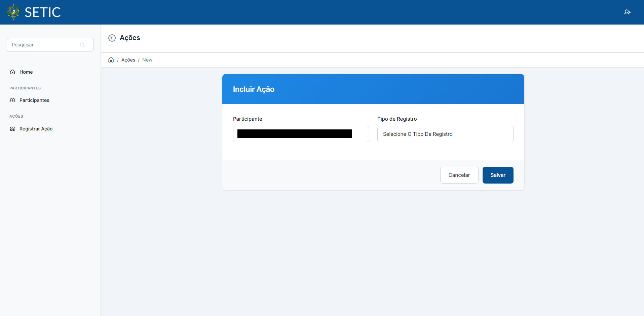Go to home via breadcrumb house icon
This screenshot has height=316, width=644.
[x=111, y=60]
